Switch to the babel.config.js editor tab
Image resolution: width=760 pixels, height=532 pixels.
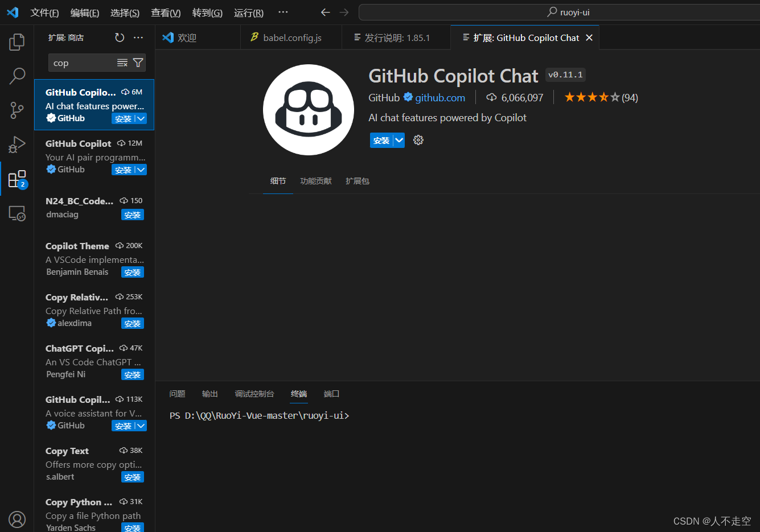(x=290, y=37)
